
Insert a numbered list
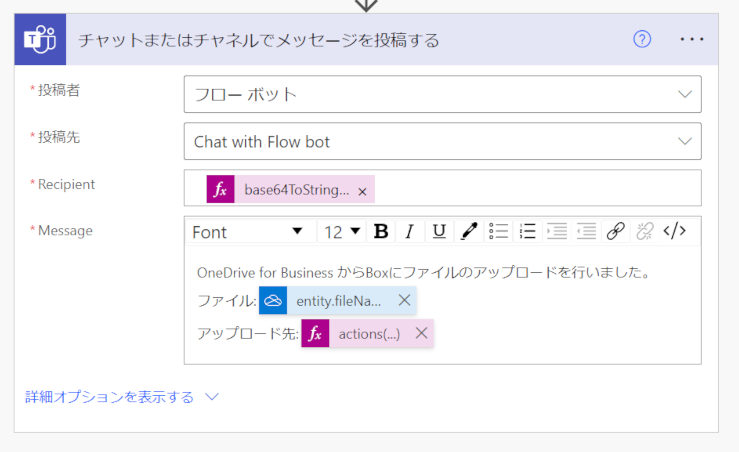coord(528,232)
